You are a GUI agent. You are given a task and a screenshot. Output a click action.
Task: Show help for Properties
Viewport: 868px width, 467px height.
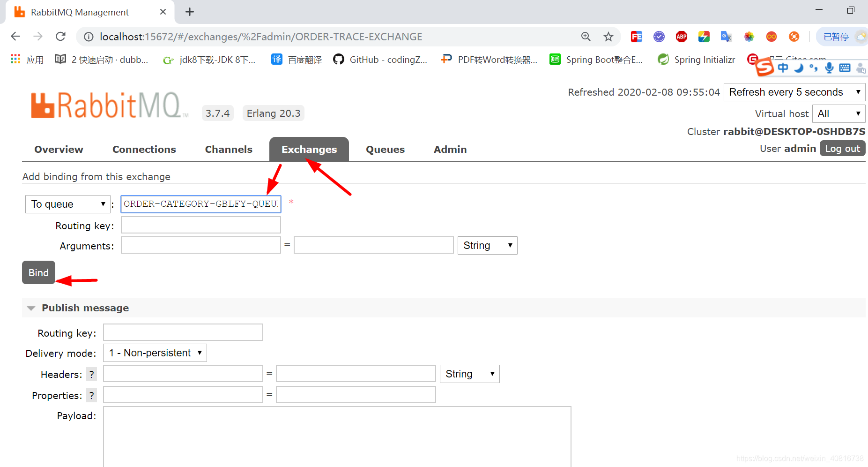[91, 395]
